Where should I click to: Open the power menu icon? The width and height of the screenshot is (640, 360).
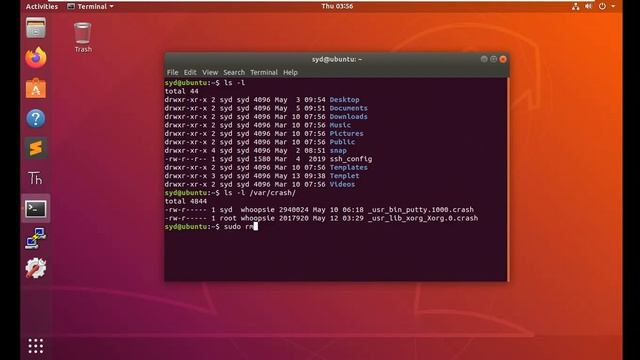(x=602, y=6)
